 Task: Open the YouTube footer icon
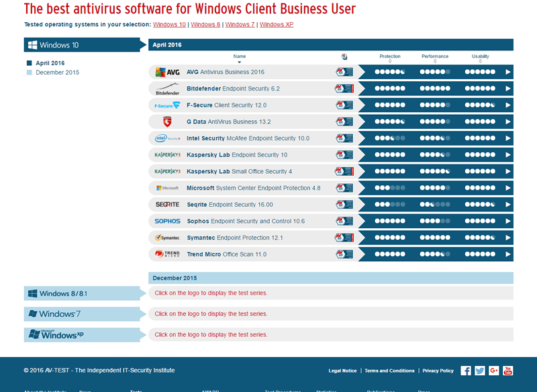[x=508, y=371]
